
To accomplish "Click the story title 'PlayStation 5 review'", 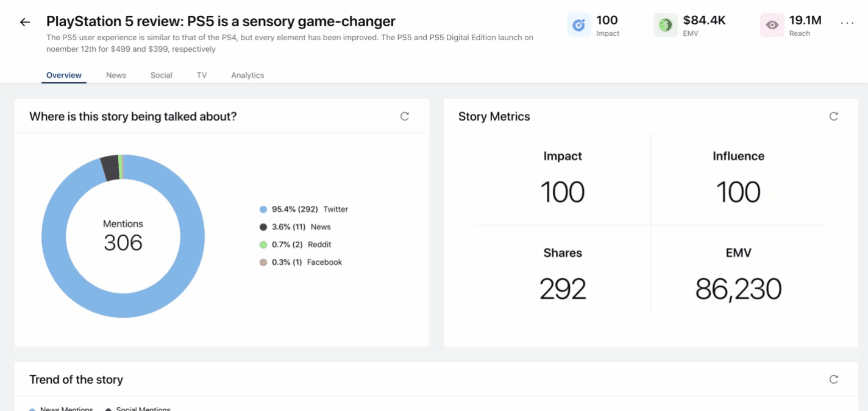I will point(221,21).
